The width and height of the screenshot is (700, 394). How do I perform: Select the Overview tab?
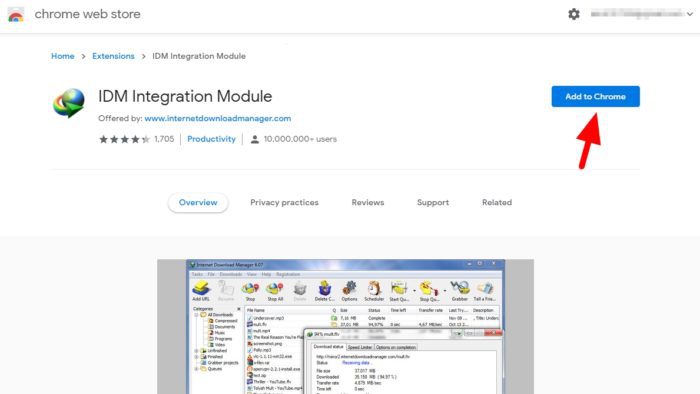pos(198,203)
